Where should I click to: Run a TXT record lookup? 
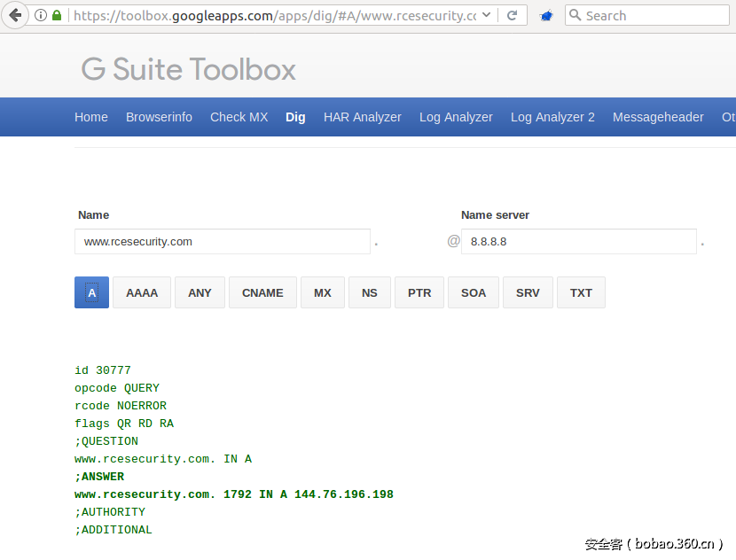click(581, 292)
